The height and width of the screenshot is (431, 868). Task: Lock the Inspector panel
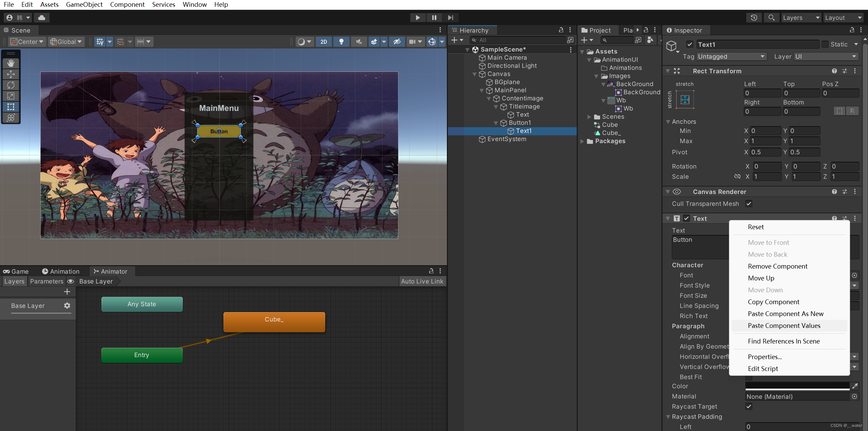pyautogui.click(x=852, y=30)
